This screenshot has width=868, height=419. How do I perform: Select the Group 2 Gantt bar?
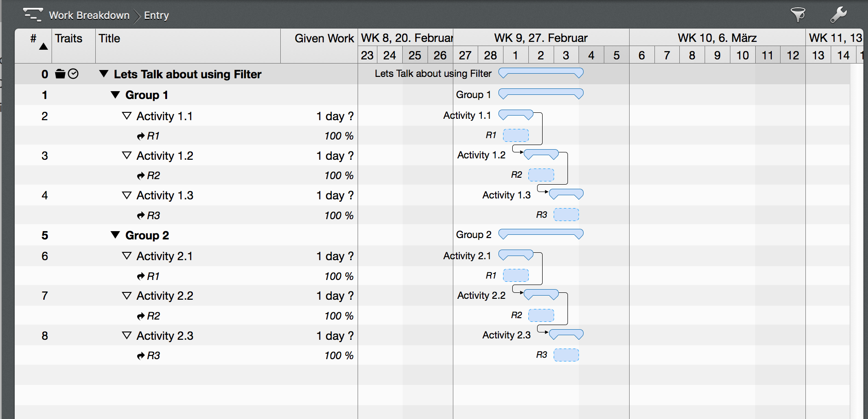[541, 234]
